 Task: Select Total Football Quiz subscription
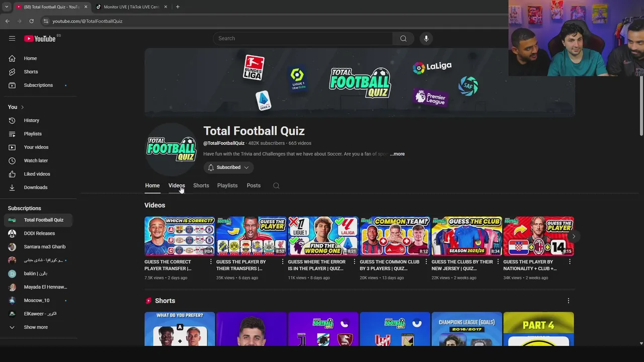[38, 220]
